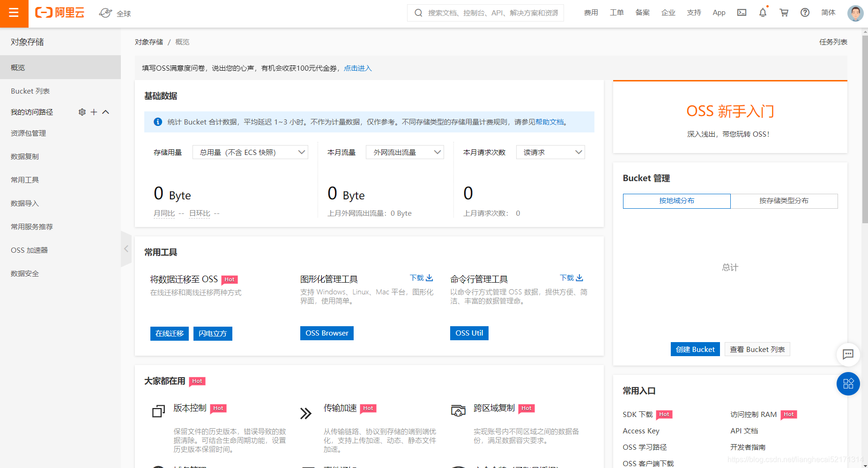This screenshot has height=468, width=868.
Task: Open the blue floating apps grid button
Action: pos(848,384)
